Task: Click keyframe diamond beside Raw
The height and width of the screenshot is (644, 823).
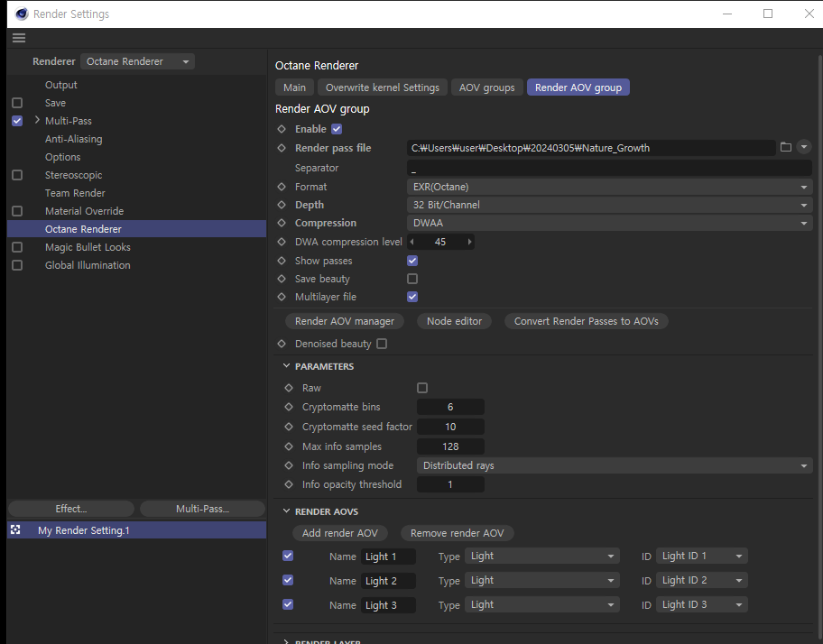Action: point(289,388)
